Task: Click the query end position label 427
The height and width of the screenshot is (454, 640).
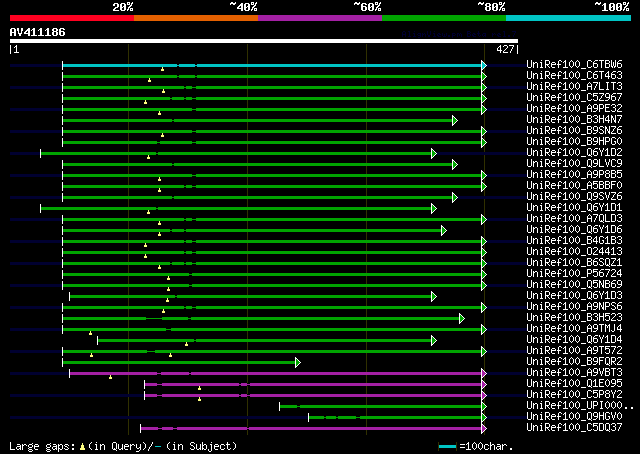Action: pyautogui.click(x=505, y=49)
